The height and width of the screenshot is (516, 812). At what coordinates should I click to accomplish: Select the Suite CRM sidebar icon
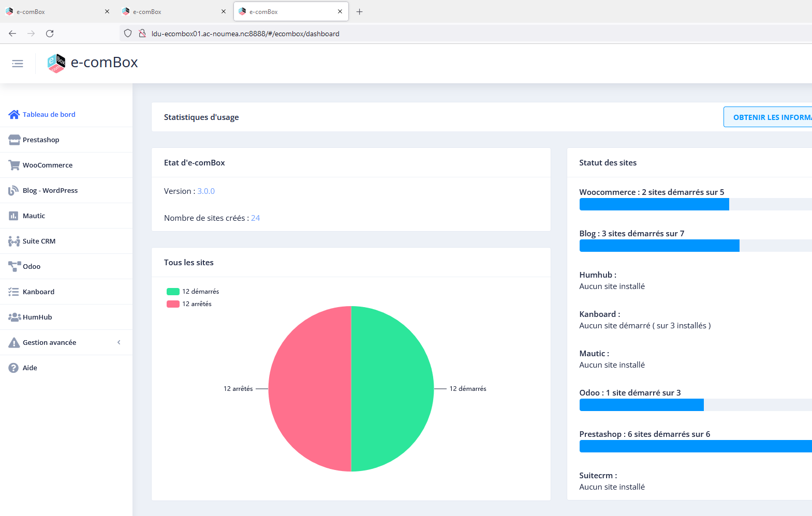(x=14, y=241)
